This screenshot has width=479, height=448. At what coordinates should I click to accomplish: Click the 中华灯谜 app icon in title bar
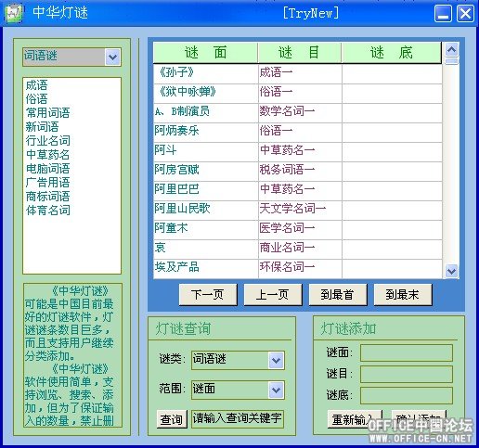click(x=14, y=13)
